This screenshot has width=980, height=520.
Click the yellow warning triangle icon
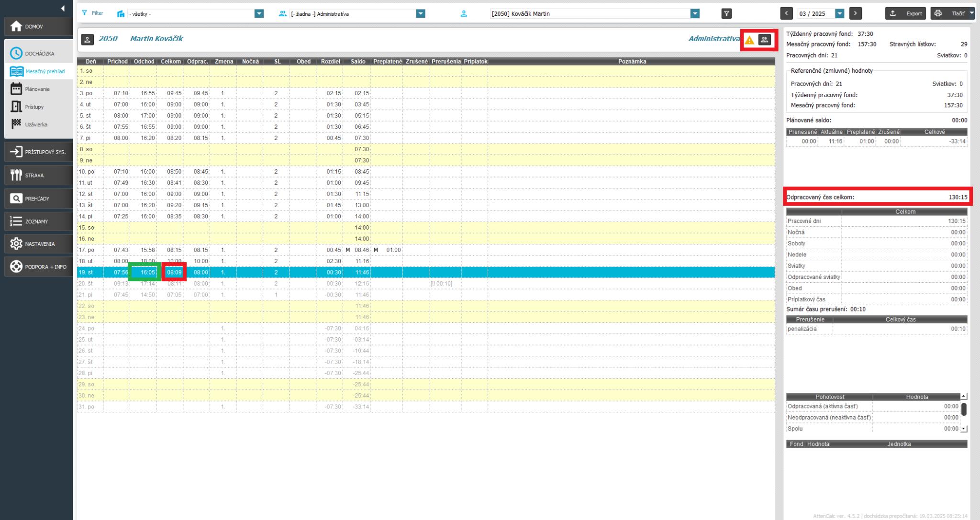pos(749,40)
